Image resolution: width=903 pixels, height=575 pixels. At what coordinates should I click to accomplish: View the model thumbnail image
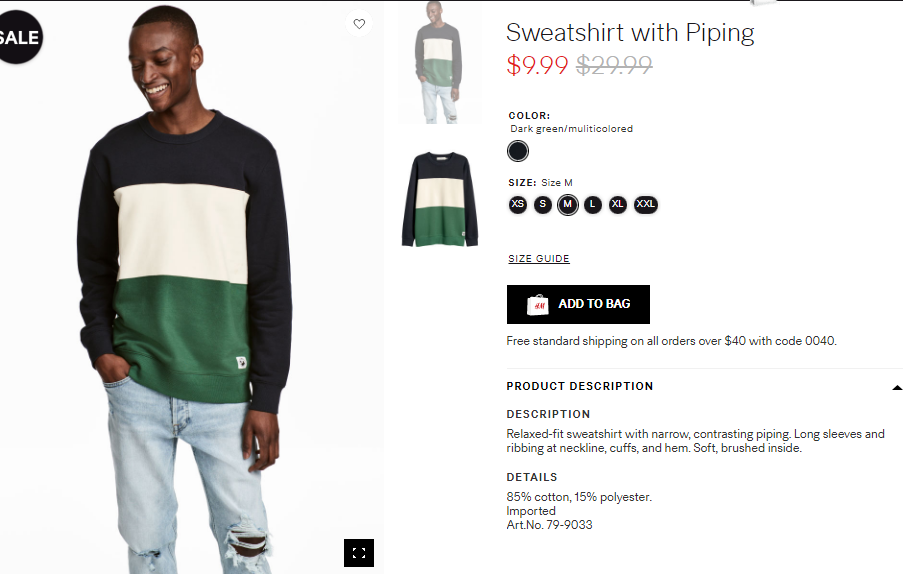tap(440, 62)
